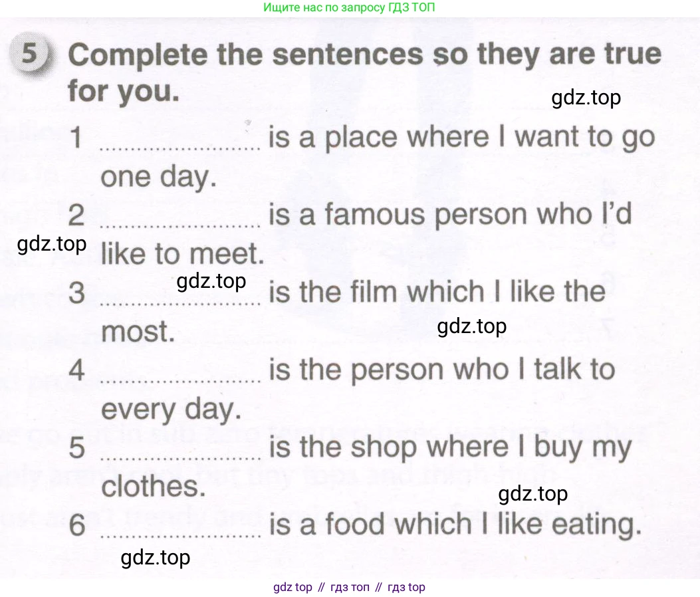Click the blank line in sentence 5
The width and height of the screenshot is (700, 597).
[180, 458]
